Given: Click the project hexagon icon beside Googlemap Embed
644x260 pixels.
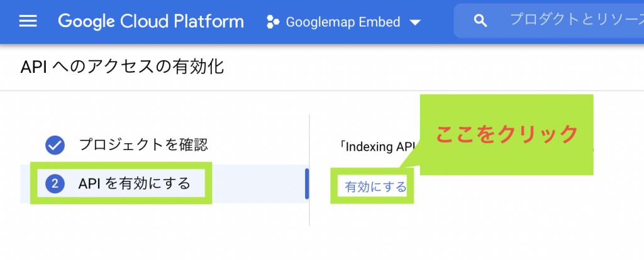Looking at the screenshot, I should coord(273,22).
